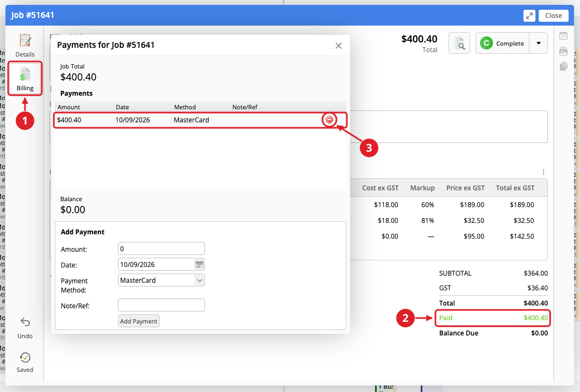580x392 pixels.
Task: Click the Job #51641 title text
Action: click(x=33, y=15)
